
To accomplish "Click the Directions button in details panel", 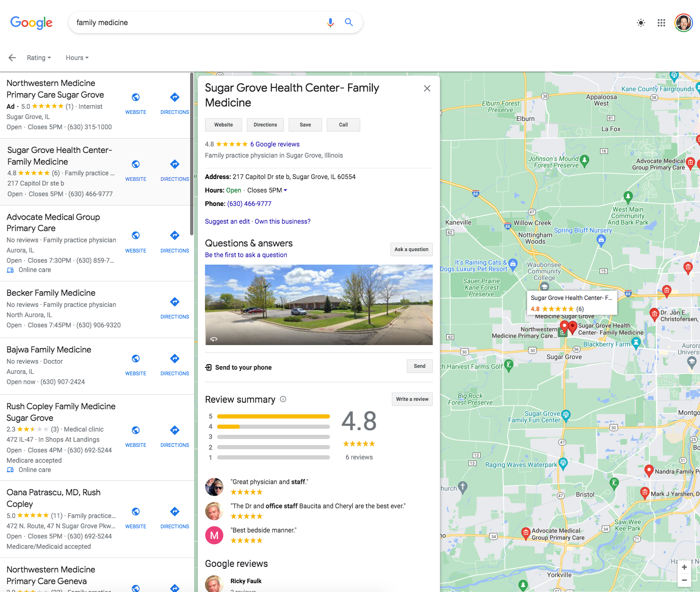I will [265, 125].
